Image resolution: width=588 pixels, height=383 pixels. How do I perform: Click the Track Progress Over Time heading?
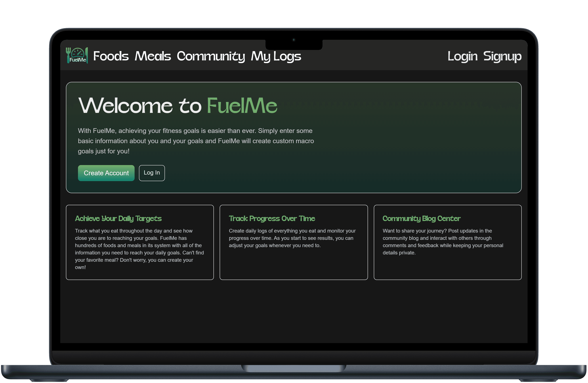272,219
